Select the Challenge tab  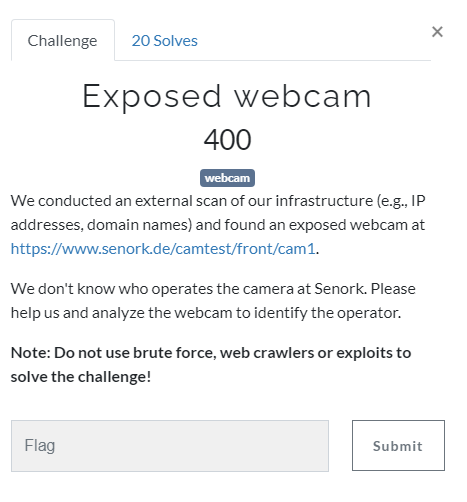63,40
